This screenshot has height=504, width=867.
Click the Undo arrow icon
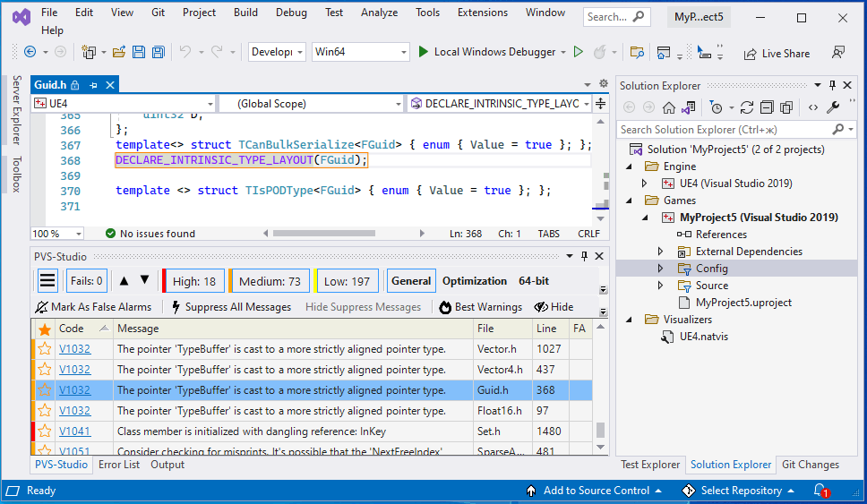185,52
